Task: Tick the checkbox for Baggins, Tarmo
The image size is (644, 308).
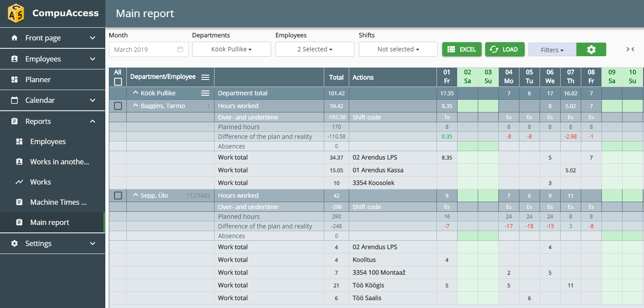Action: 118,106
